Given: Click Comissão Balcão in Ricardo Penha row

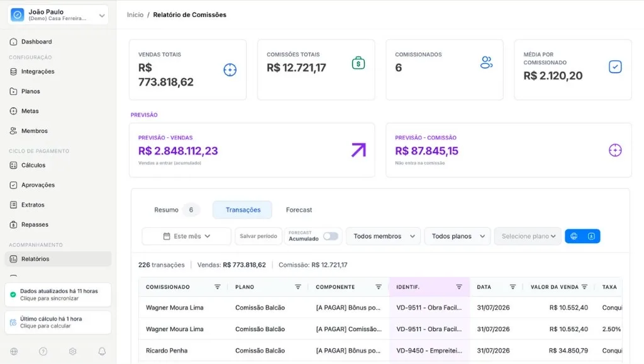Looking at the screenshot, I should [260, 350].
